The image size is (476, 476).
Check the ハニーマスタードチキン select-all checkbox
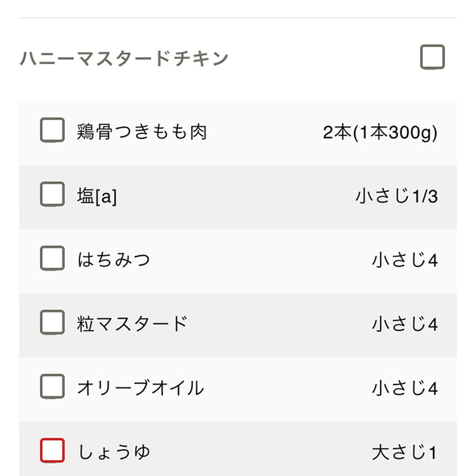432,58
